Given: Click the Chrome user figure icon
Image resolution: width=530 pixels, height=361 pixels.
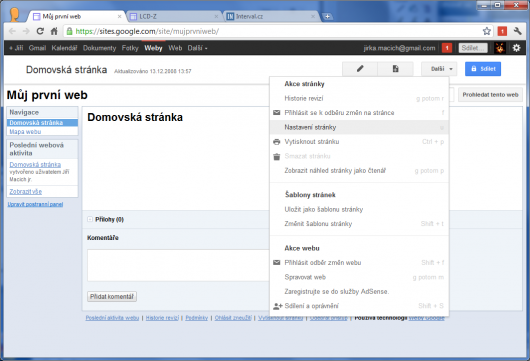Looking at the screenshot, I should [x=14, y=15].
